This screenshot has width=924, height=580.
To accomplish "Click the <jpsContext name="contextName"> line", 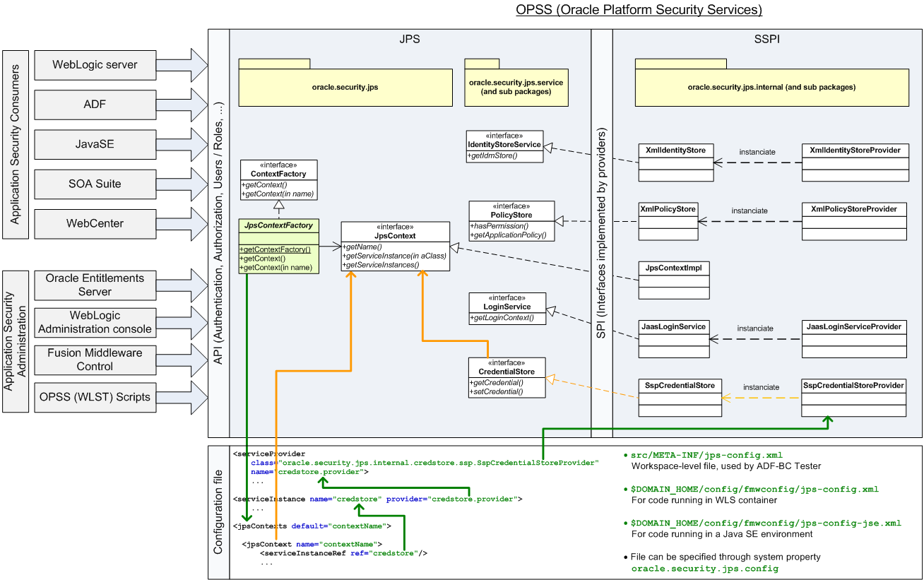I will pyautogui.click(x=312, y=544).
